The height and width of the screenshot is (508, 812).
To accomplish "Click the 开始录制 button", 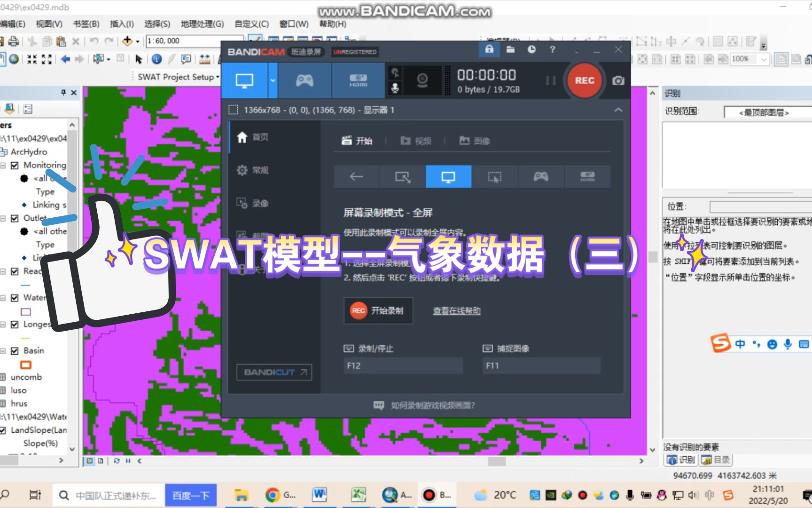I will click(378, 310).
